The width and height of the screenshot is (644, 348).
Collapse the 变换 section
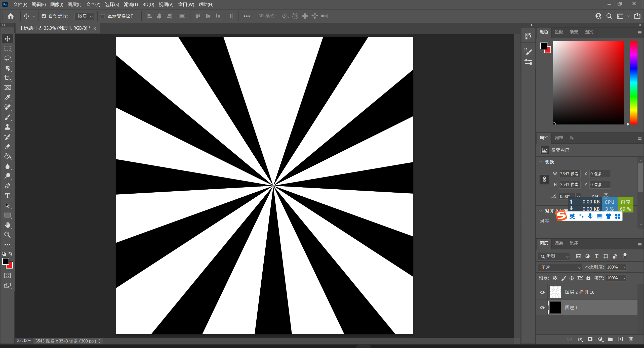click(x=541, y=162)
